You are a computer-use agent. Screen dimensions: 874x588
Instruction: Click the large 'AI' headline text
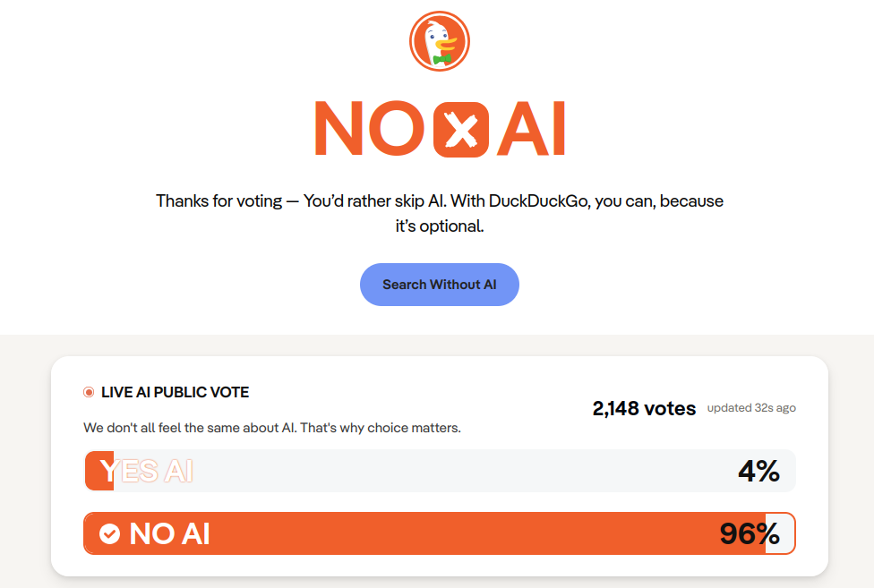point(532,130)
